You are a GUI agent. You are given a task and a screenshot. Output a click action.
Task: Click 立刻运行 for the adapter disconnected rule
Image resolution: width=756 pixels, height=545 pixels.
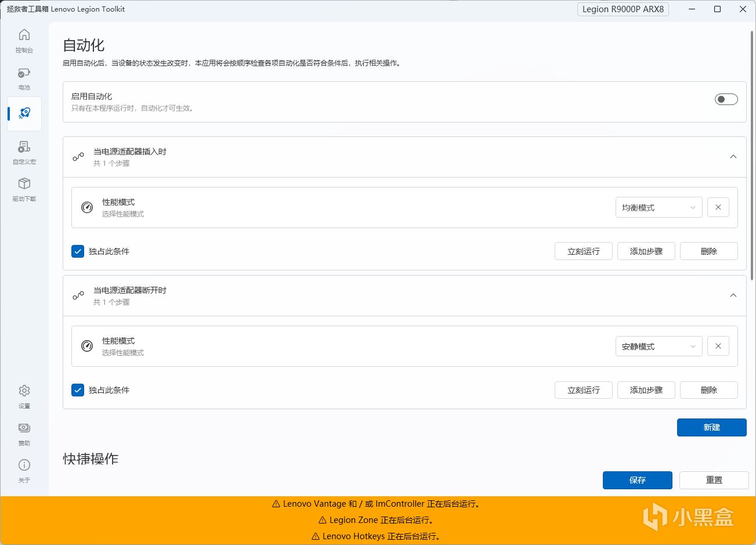tap(584, 390)
